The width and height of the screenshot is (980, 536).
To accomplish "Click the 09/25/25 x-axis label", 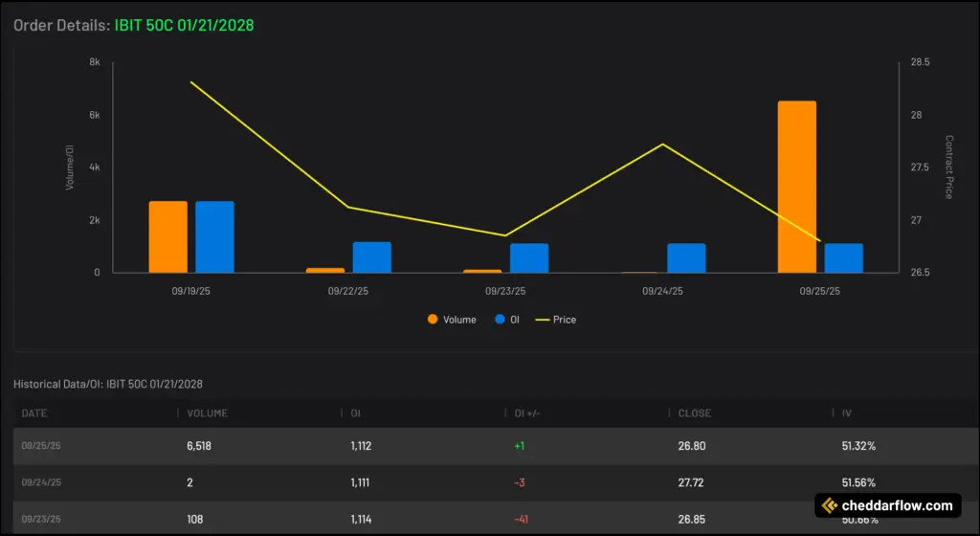I will (820, 291).
